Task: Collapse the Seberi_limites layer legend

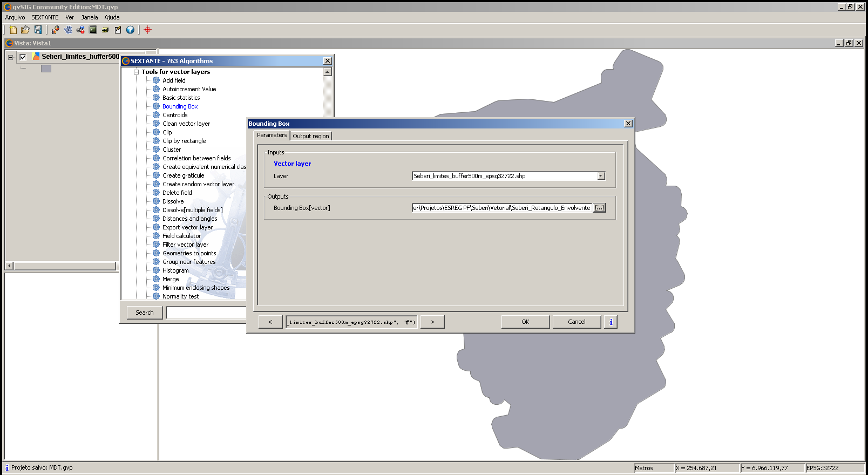Action: coord(10,57)
